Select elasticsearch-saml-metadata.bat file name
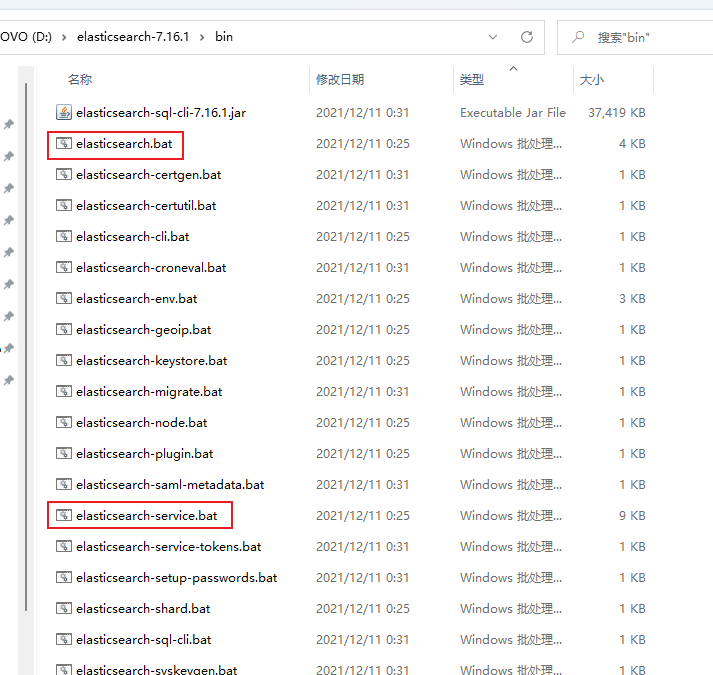This screenshot has height=675, width=713. 170,484
